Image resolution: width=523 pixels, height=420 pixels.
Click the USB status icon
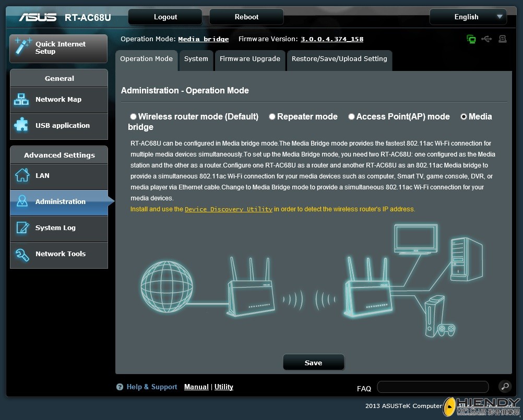(486, 39)
